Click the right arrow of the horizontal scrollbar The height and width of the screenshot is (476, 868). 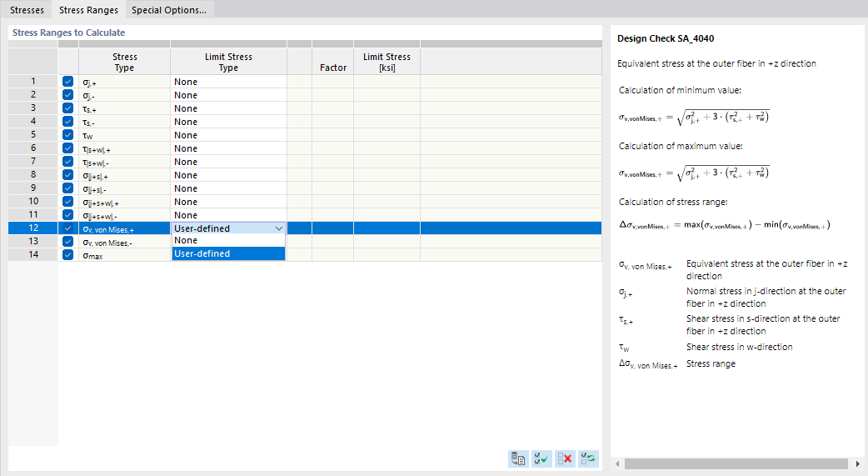[858, 463]
